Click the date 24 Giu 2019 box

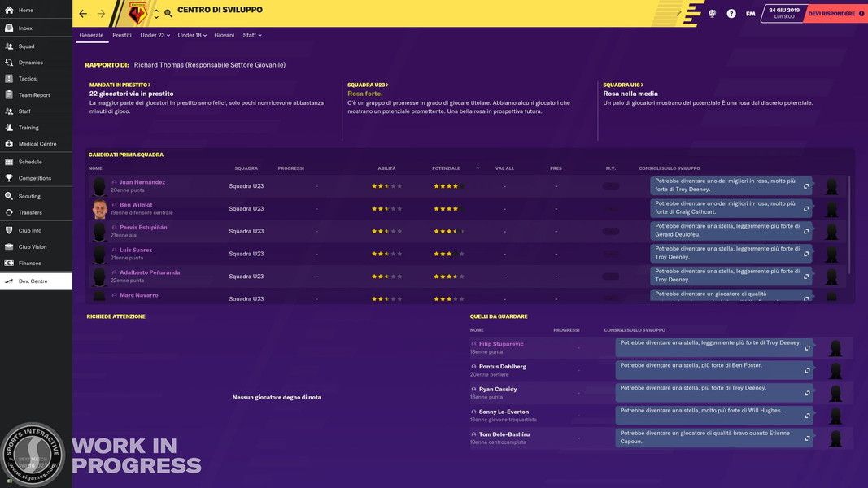click(784, 13)
